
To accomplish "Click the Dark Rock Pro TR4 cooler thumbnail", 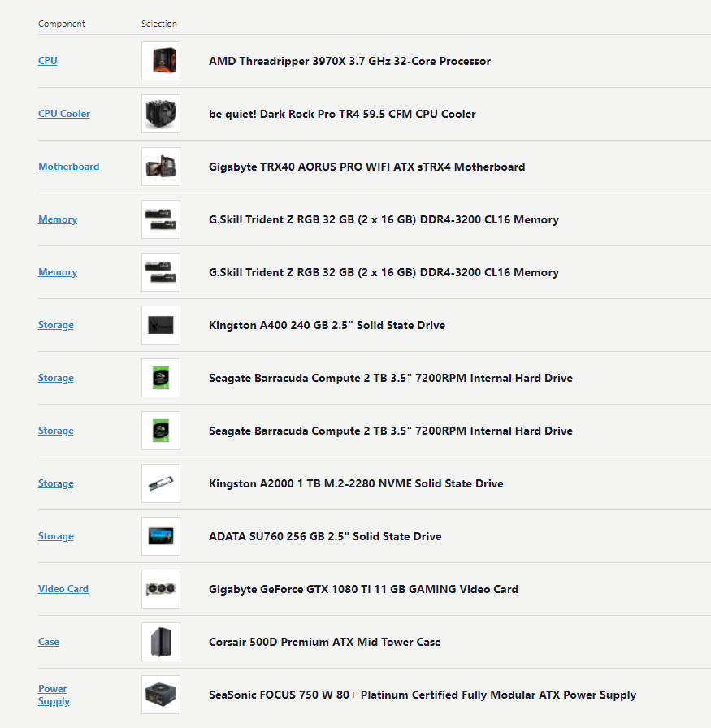I will (160, 114).
